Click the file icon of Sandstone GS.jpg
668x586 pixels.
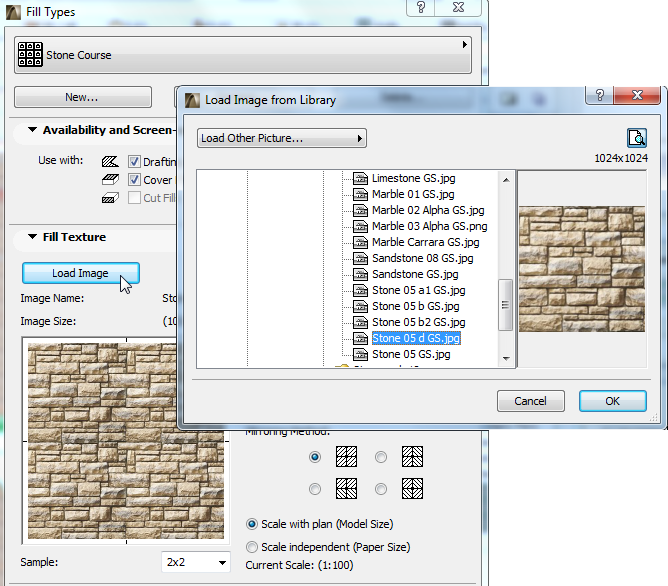(360, 274)
